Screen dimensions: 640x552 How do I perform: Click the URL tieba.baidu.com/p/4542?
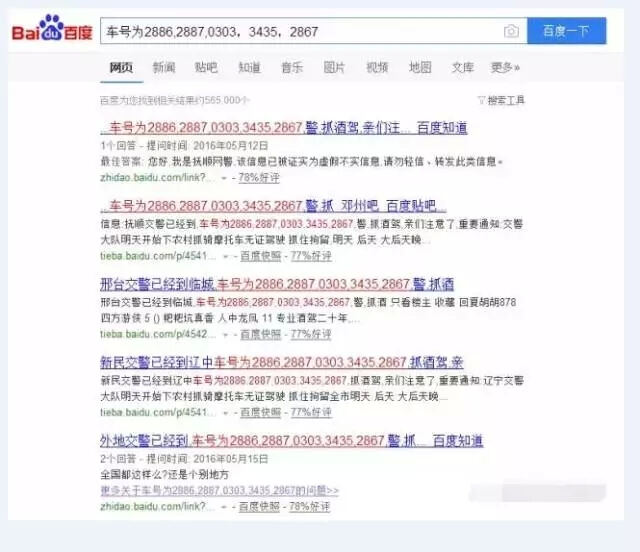[158, 334]
